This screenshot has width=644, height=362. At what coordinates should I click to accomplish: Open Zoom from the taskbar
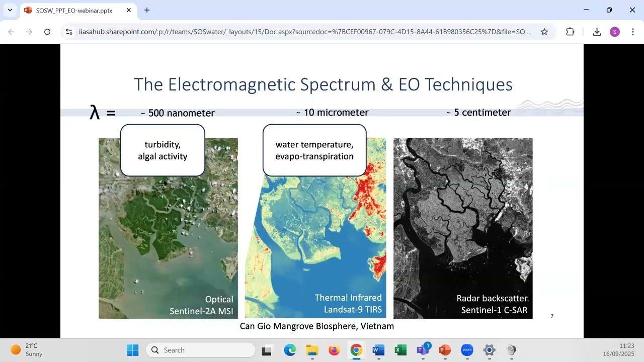point(467,350)
